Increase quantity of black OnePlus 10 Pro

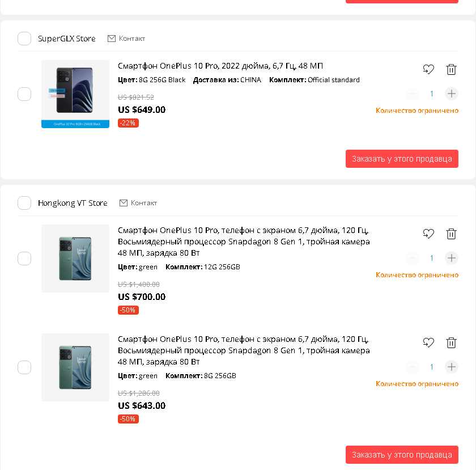pyautogui.click(x=451, y=94)
